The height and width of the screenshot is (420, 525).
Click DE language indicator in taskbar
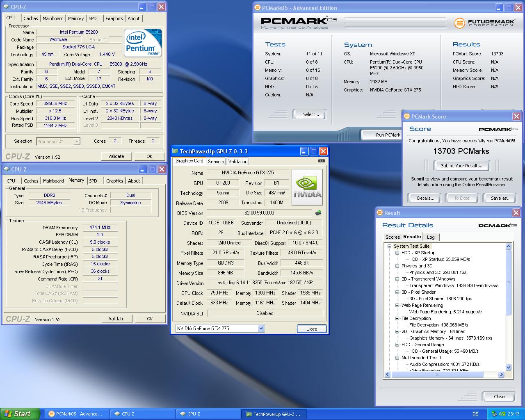(x=475, y=414)
